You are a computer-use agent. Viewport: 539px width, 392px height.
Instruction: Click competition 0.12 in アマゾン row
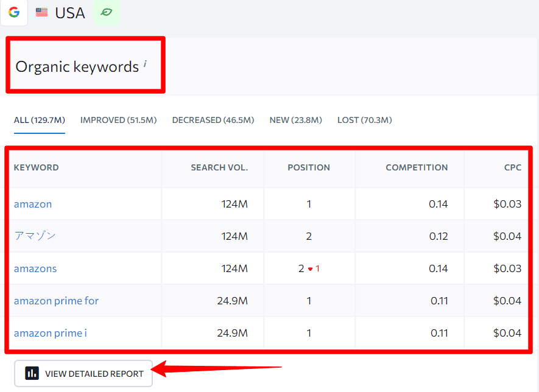coord(439,236)
